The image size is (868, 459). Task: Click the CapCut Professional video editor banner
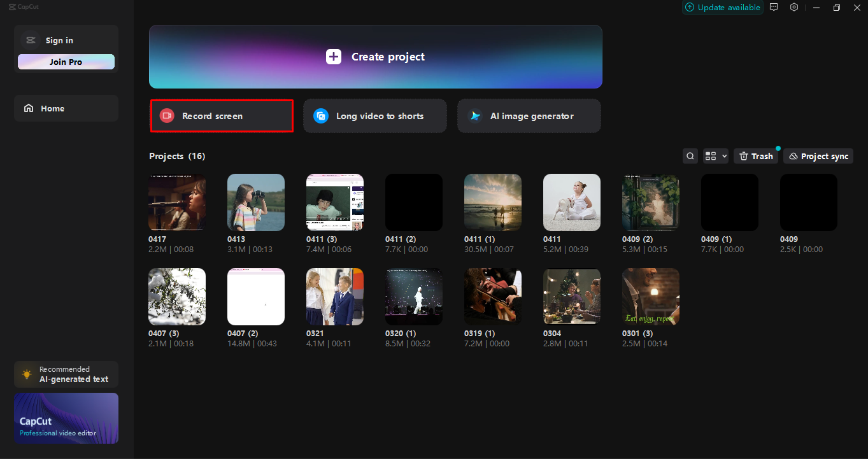coord(66,418)
